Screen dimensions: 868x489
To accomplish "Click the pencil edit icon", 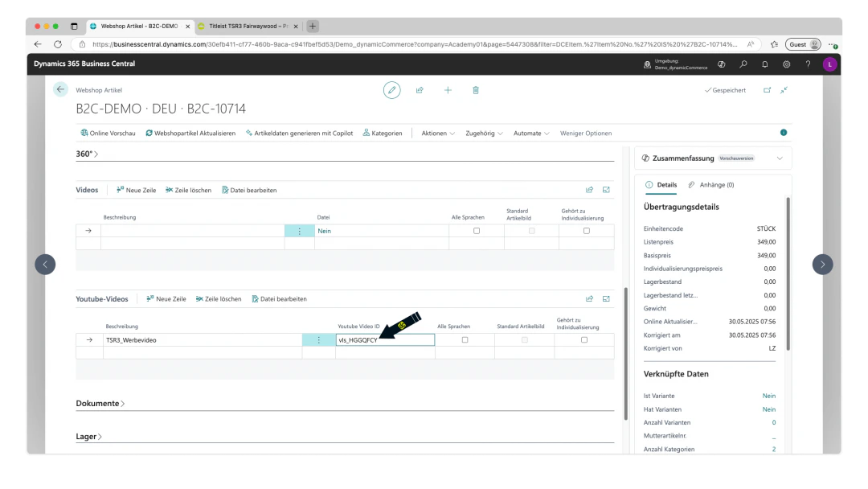I will point(391,90).
